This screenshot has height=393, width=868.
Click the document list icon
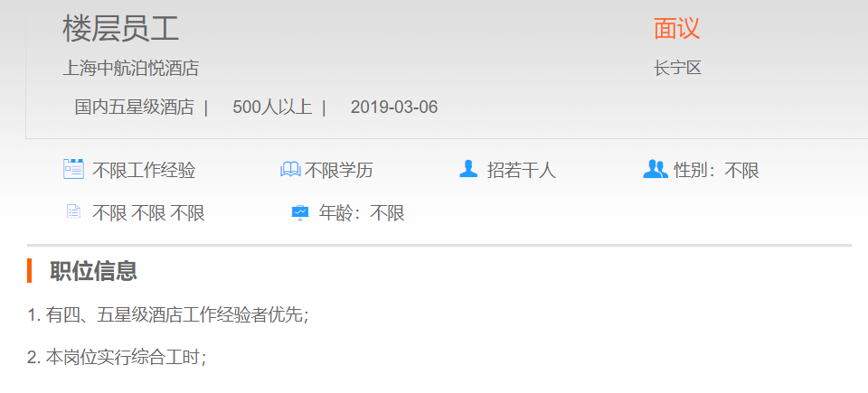click(x=73, y=211)
